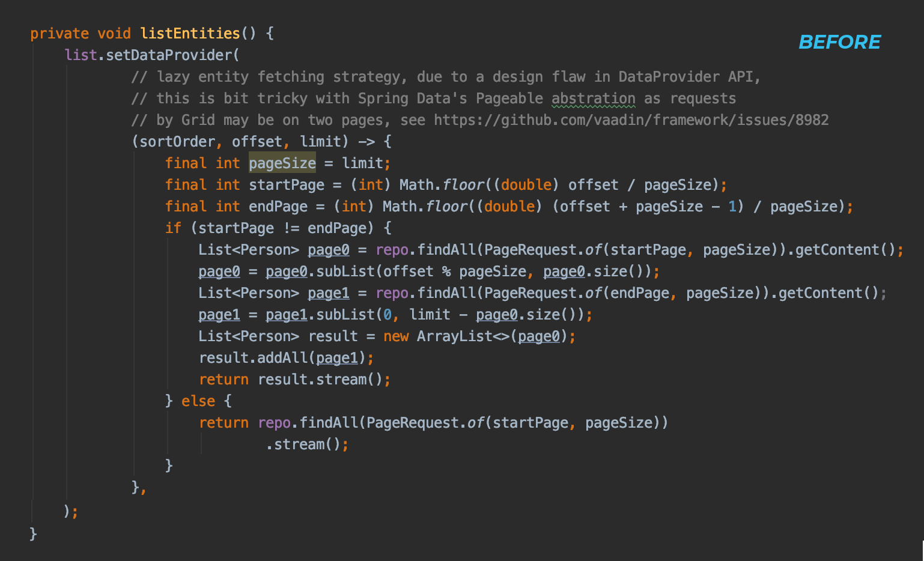Click the numeric literal 1 in the endPage line
Image resolution: width=924 pixels, height=561 pixels.
(x=732, y=207)
